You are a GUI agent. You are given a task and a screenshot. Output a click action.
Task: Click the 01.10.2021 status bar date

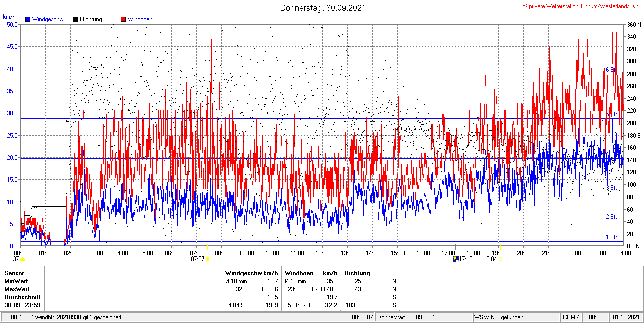point(626,317)
